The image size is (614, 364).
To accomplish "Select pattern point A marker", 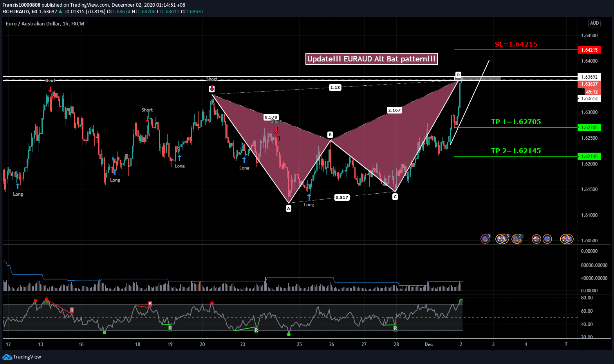I will point(289,209).
